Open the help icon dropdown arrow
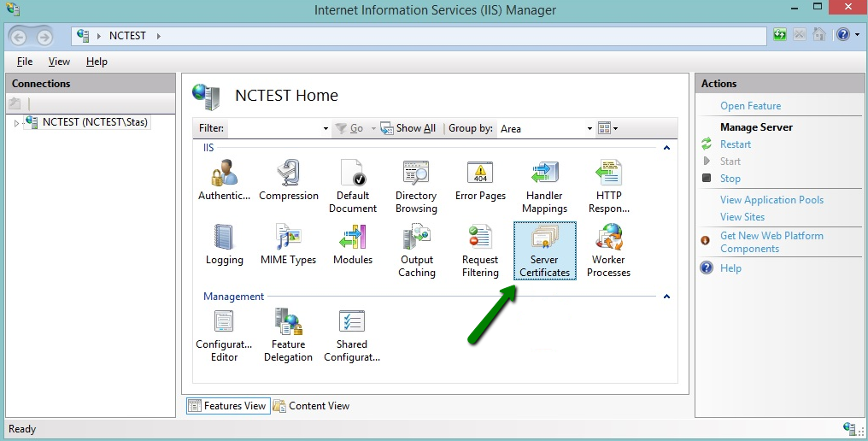This screenshot has height=441, width=868. (858, 35)
